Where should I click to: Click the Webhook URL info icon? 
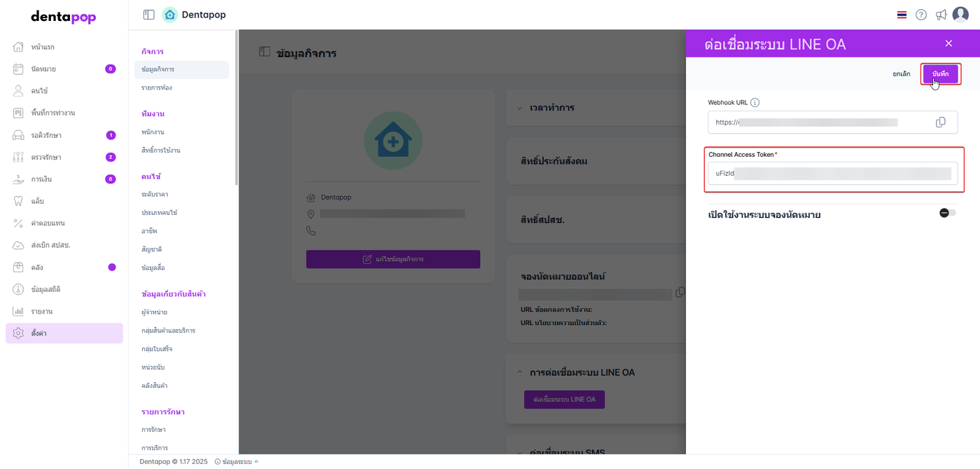pos(755,103)
